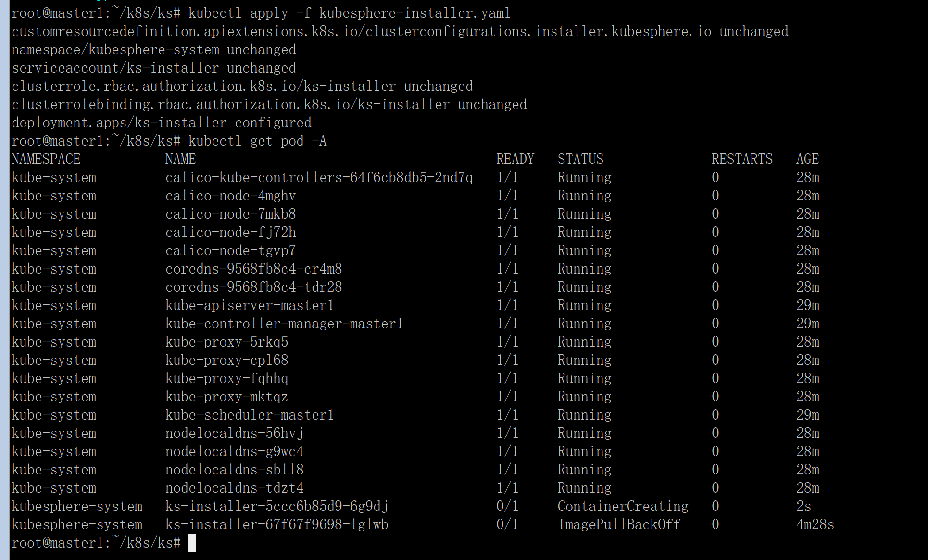928x560 pixels.
Task: Click the kube-apiserver-master1 pod name
Action: (x=250, y=305)
